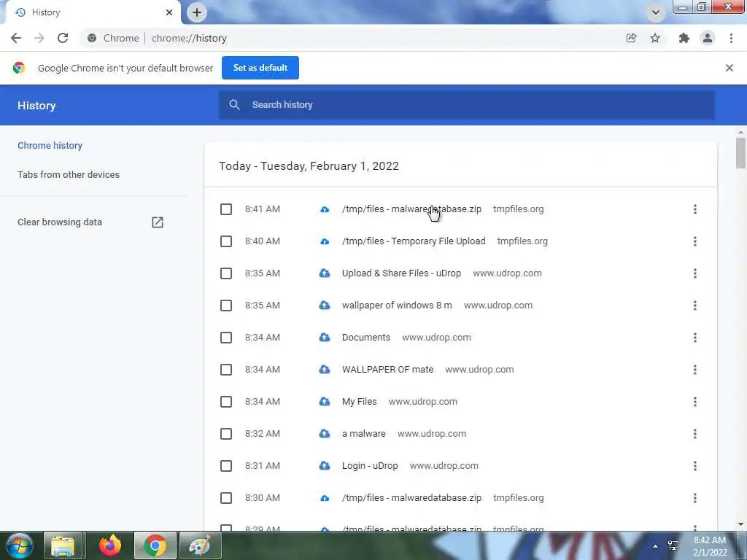
Task: Select Chrome history in the sidebar
Action: click(50, 146)
